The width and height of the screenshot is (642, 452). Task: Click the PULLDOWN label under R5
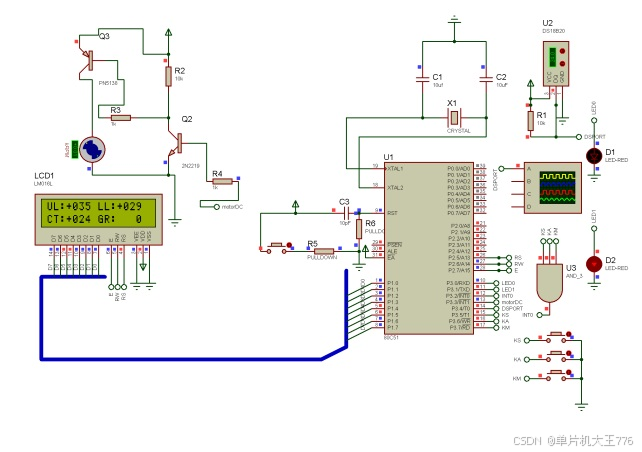(x=322, y=258)
